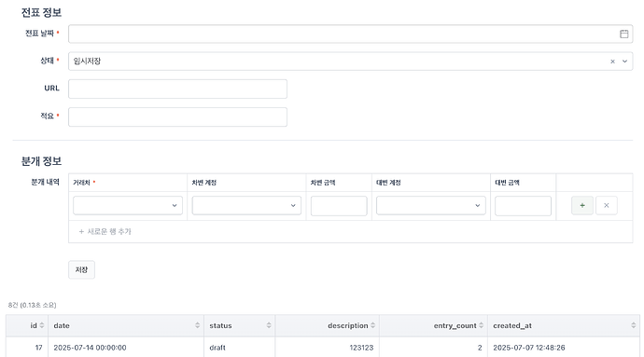The height and width of the screenshot is (357, 644).
Task: Sort table by date column
Action: [x=197, y=325]
